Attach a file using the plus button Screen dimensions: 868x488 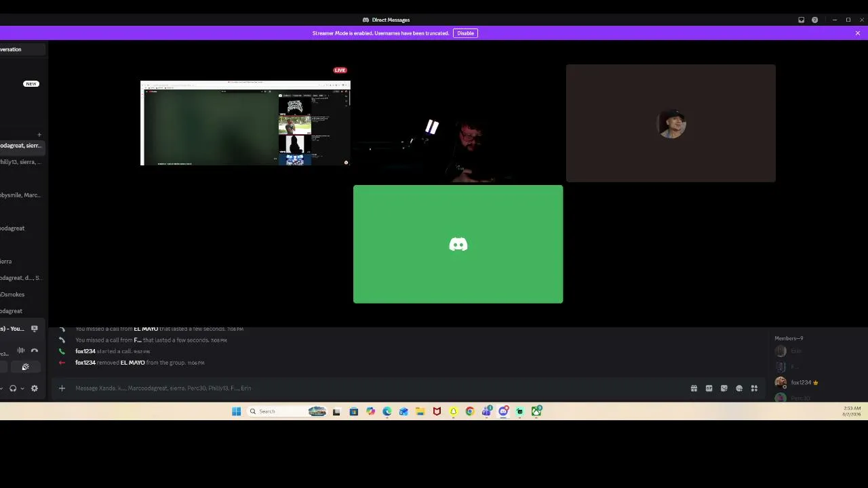click(x=62, y=388)
